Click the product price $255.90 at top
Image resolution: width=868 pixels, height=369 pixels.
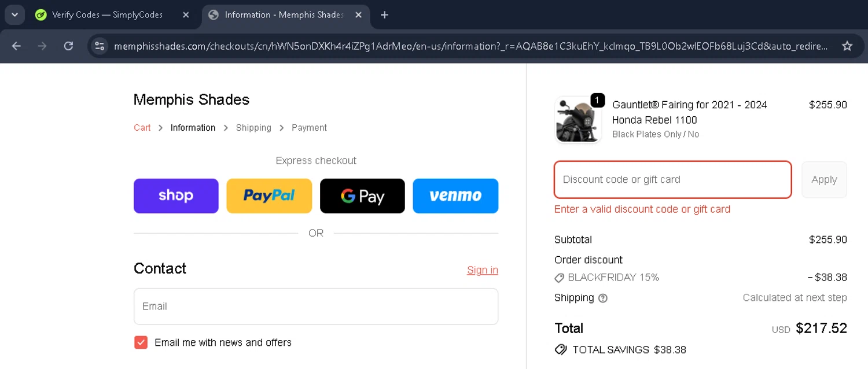click(828, 105)
